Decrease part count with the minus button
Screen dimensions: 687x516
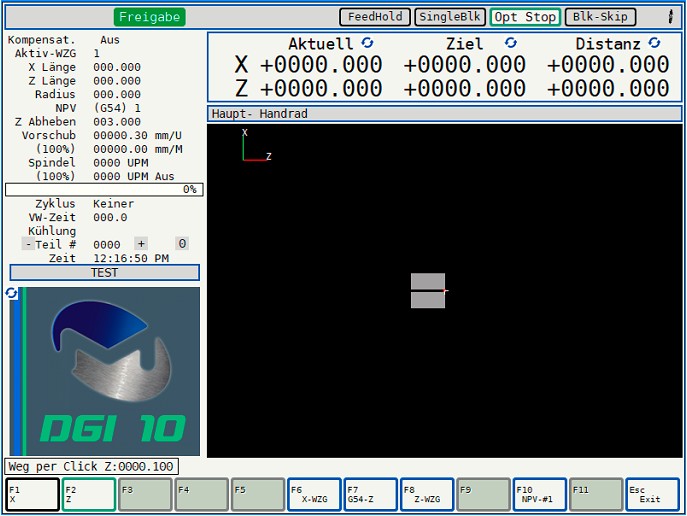[28, 244]
